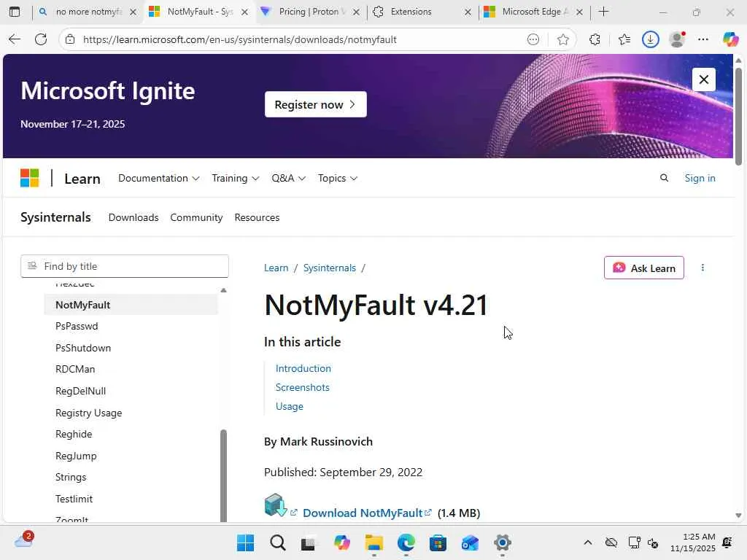
Task: Click Download NotMyFault link
Action: tap(363, 513)
